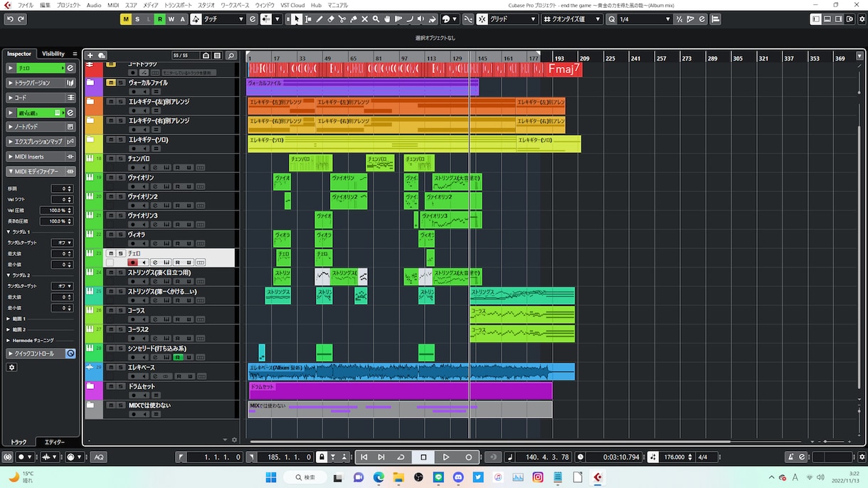Screen dimensions: 868x488
Task: Click Windows Start button
Action: pyautogui.click(x=270, y=477)
